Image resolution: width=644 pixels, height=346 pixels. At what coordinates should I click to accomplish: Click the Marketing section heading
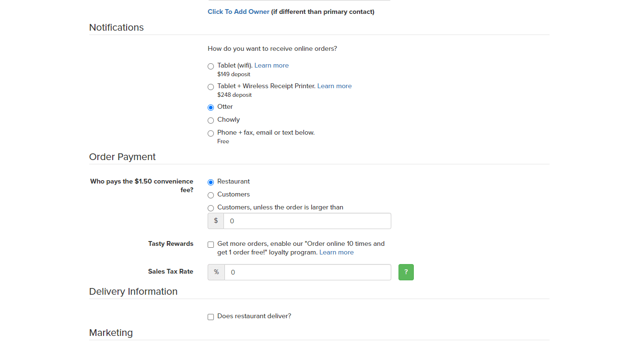click(111, 333)
